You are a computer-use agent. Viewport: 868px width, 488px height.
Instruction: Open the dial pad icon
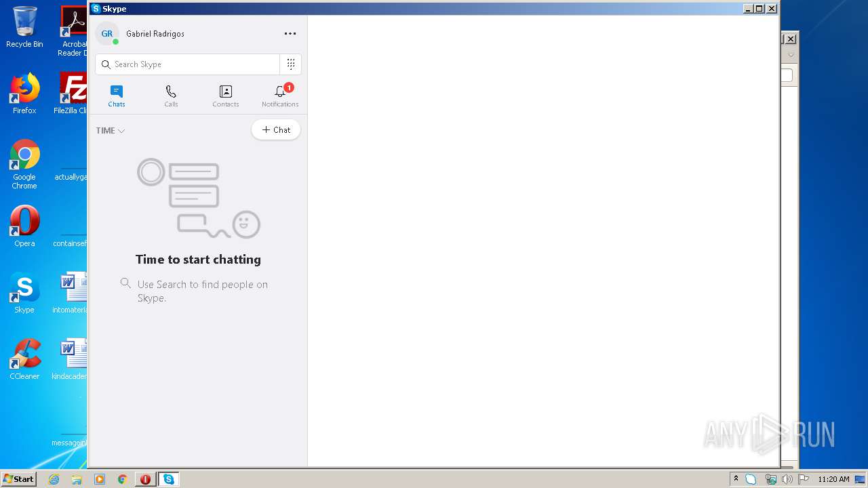291,64
